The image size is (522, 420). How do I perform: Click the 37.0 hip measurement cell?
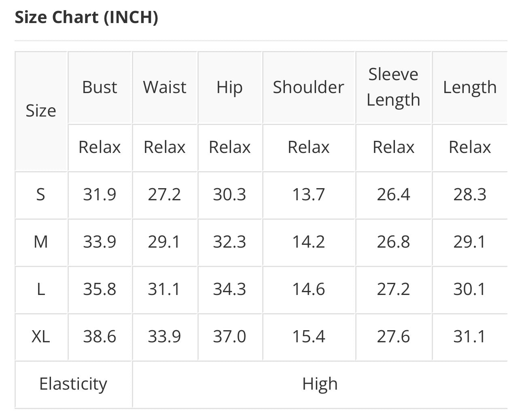[229, 337]
